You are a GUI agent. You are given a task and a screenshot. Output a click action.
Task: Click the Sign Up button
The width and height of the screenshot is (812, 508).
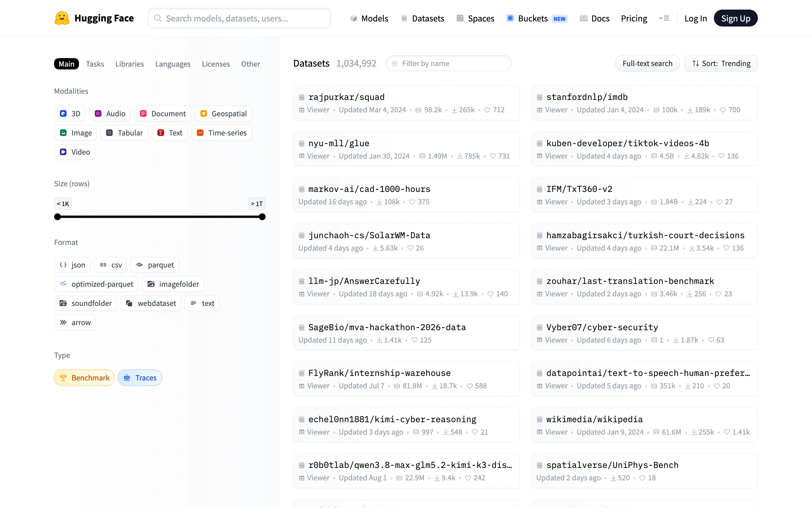click(736, 18)
